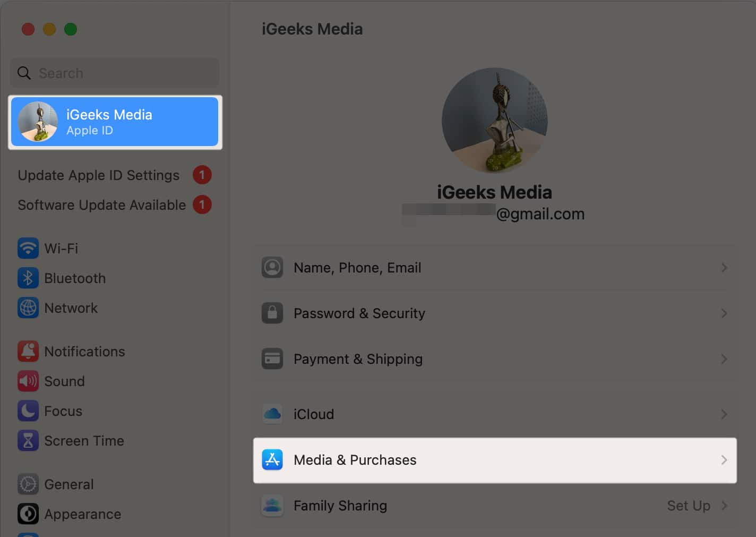The image size is (756, 537).
Task: Click the Notifications bell icon
Action: (28, 351)
